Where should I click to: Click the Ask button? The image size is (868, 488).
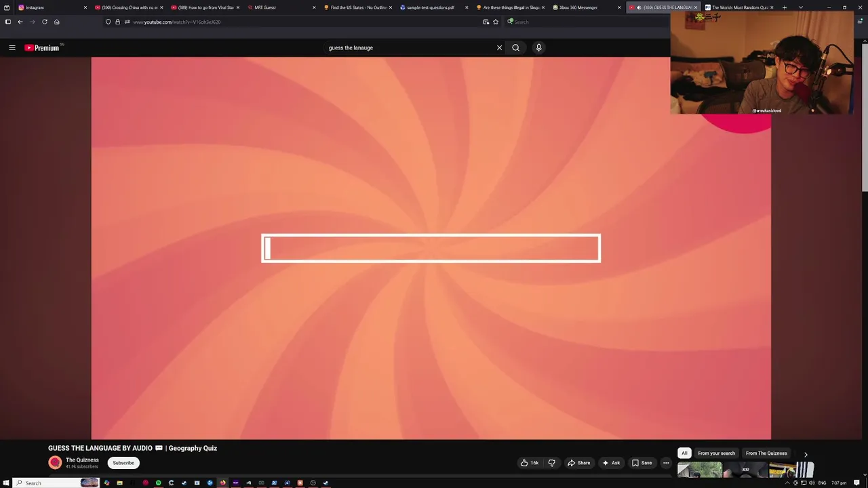point(610,463)
